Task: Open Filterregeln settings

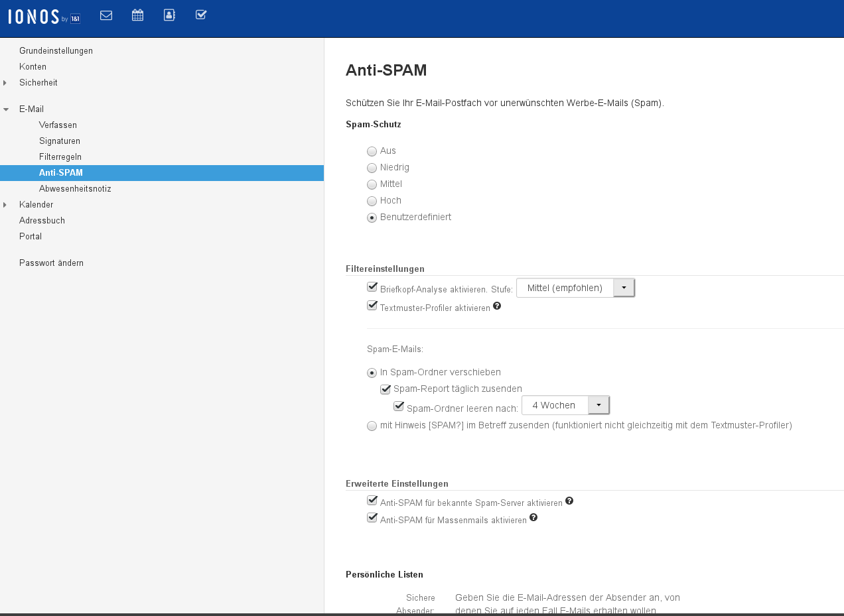Action: (60, 156)
